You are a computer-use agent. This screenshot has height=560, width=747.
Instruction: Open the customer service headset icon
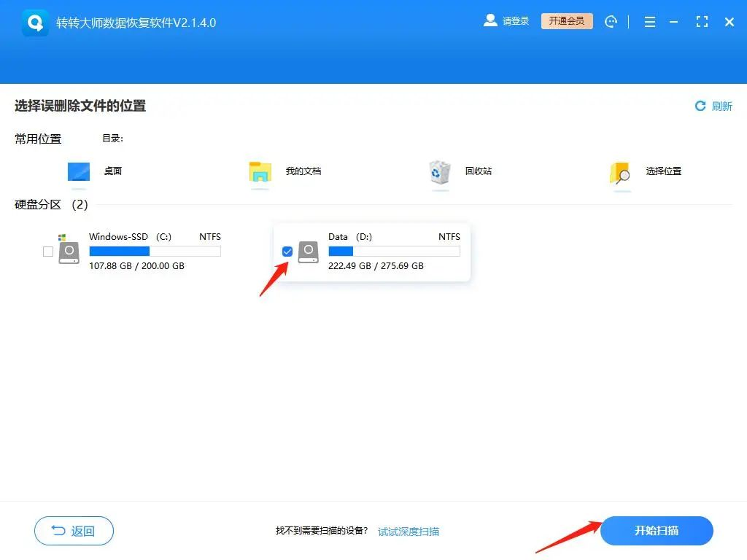611,21
